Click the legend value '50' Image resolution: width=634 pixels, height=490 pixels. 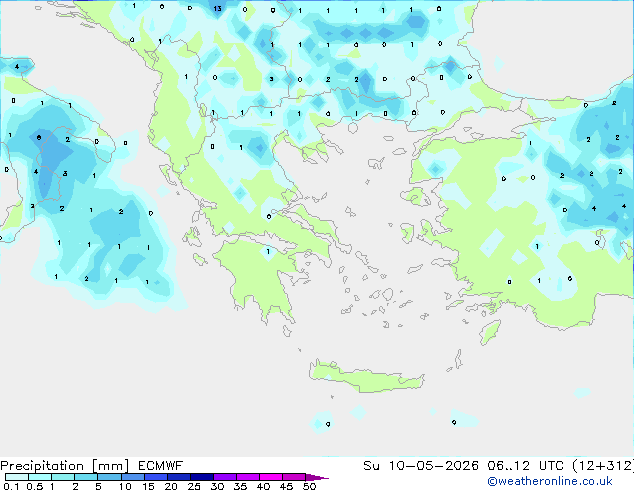(x=310, y=486)
